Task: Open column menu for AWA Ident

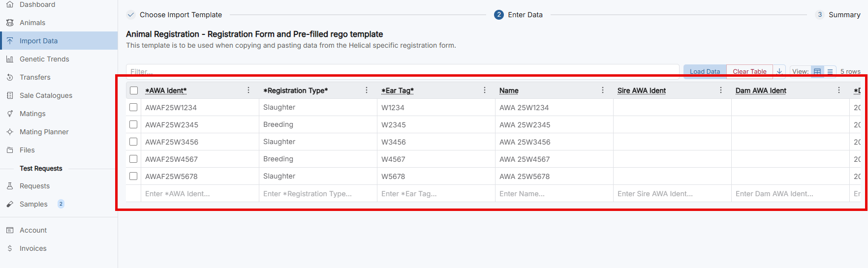Action: pos(248,90)
